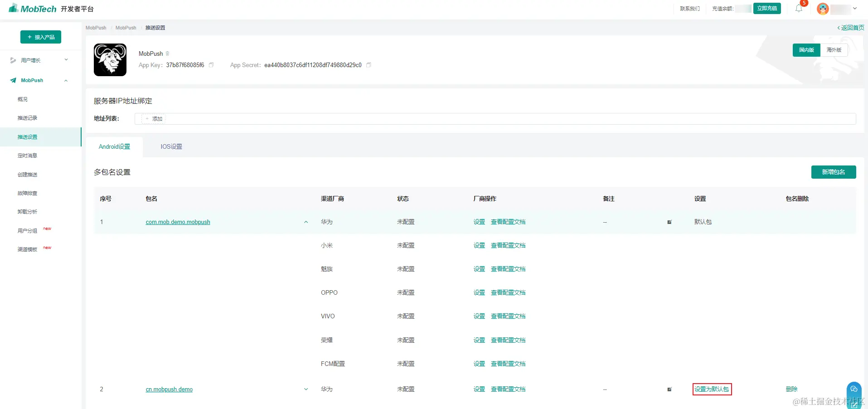Open 查看配置文档 for 华为 under cn.mobpush.demo
Image resolution: width=868 pixels, height=409 pixels.
click(x=508, y=389)
